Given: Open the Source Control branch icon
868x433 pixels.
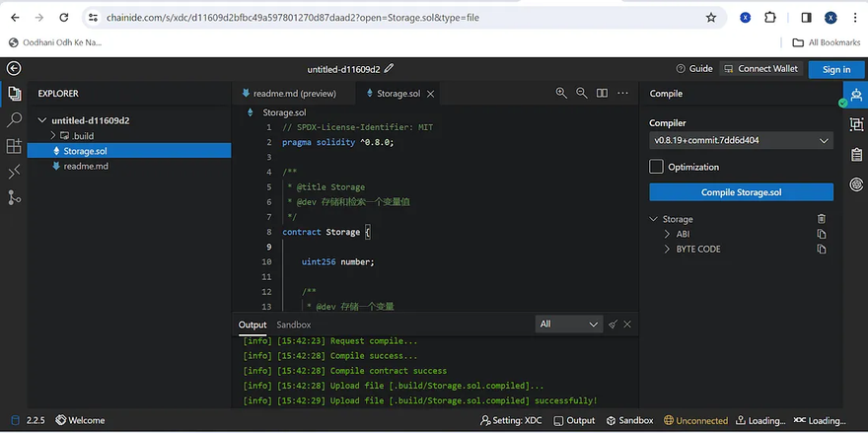Looking at the screenshot, I should pos(14,197).
